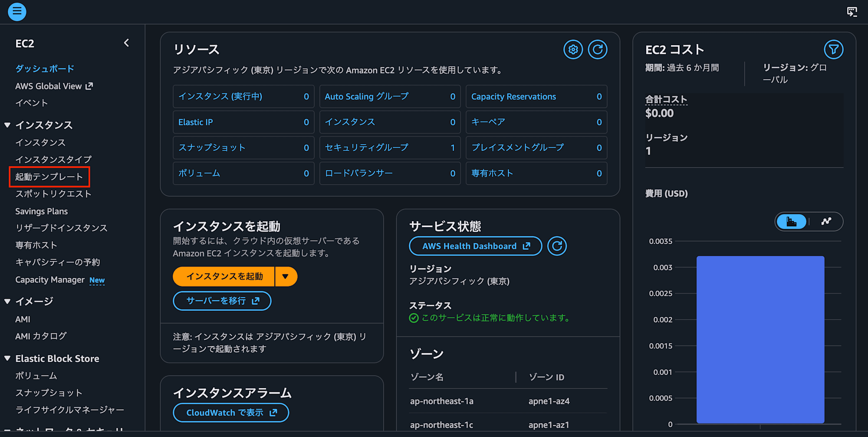Open セキュリティグループ resource link
The height and width of the screenshot is (437, 868).
(367, 147)
